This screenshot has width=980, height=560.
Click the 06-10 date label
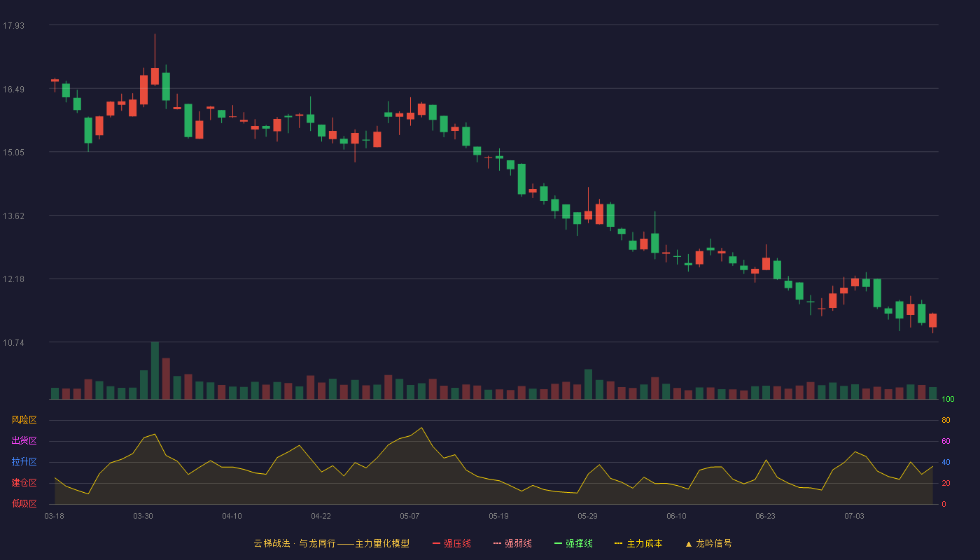click(x=676, y=516)
